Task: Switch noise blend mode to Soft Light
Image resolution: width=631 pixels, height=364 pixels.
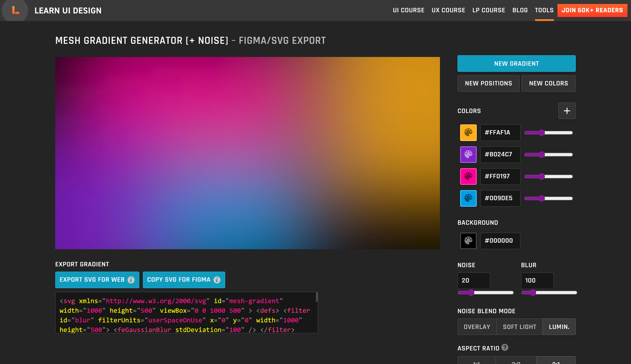Action: pyautogui.click(x=519, y=327)
